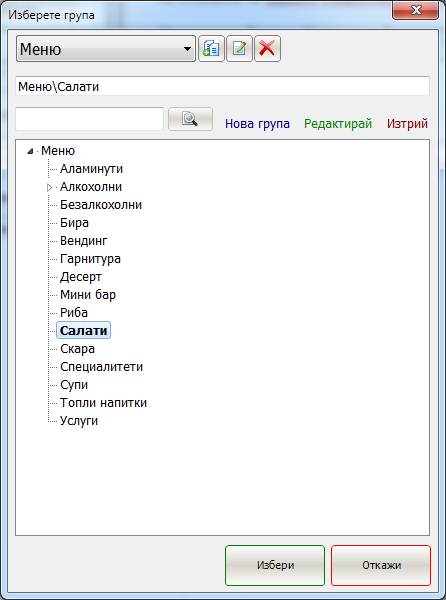The height and width of the screenshot is (600, 446).
Task: Click the Нова група link
Action: coord(257,124)
